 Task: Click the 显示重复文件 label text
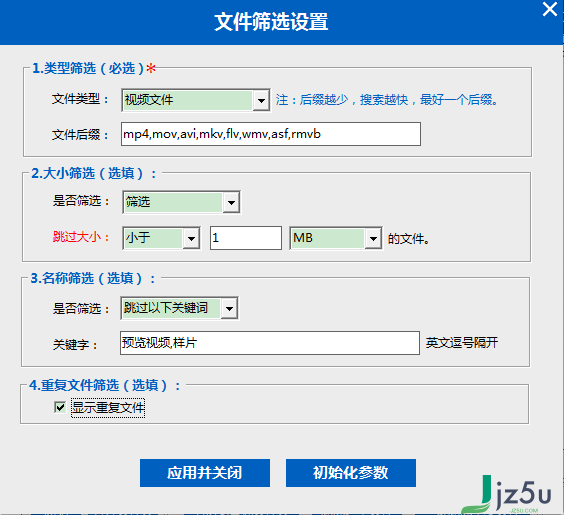[108, 408]
